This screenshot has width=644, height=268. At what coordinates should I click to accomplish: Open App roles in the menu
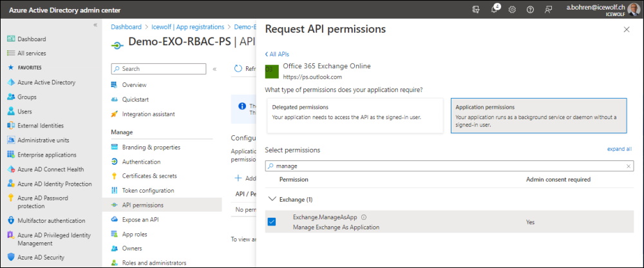[x=135, y=234]
